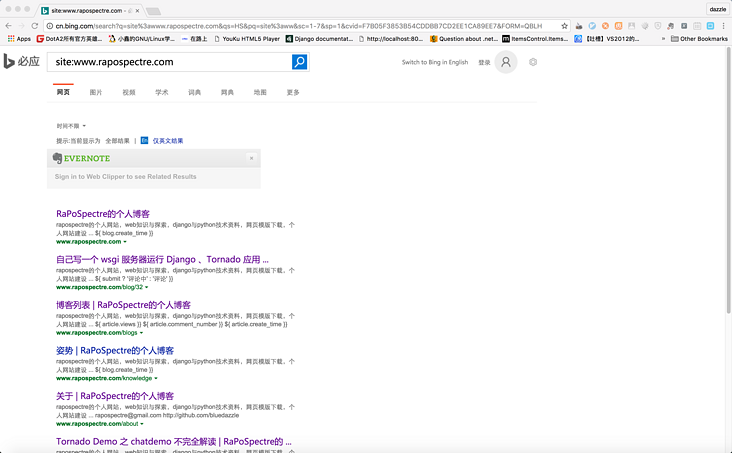
Task: Close the Evernote Web Clipper panel
Action: point(251,158)
